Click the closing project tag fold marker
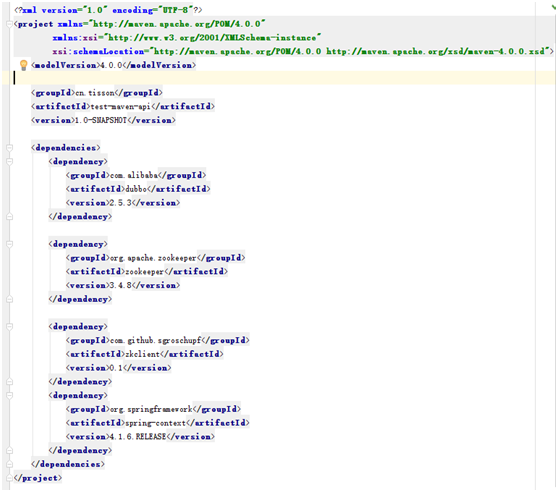The image size is (558, 492). pyautogui.click(x=10, y=478)
